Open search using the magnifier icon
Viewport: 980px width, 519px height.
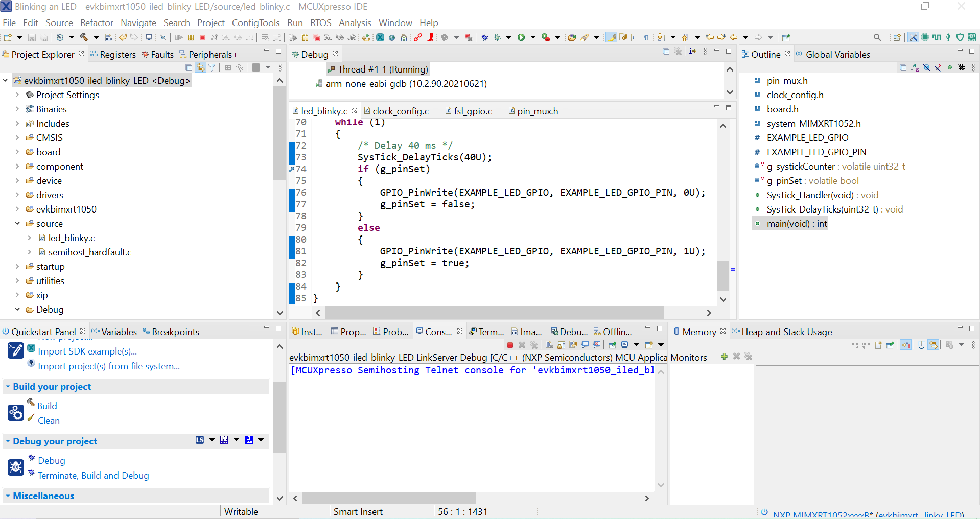[x=878, y=37]
